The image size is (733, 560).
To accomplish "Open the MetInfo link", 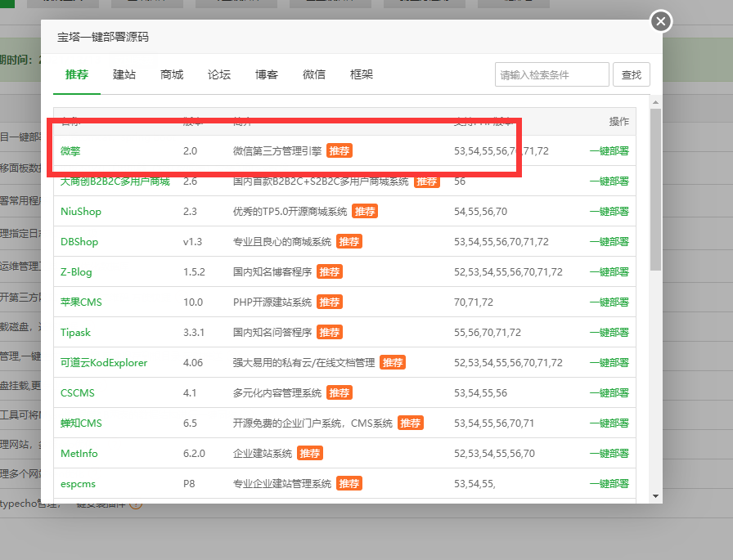I will (79, 454).
